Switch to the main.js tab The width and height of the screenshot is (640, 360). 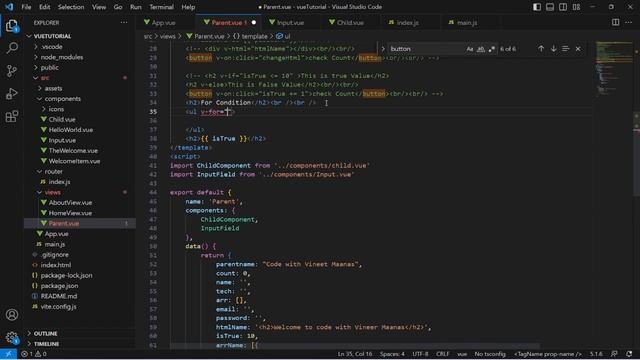tap(467, 22)
